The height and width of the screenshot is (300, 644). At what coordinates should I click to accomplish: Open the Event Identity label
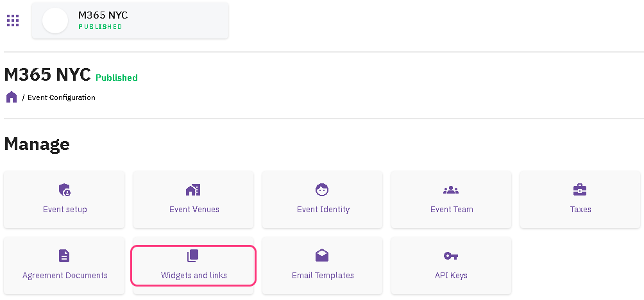323,210
